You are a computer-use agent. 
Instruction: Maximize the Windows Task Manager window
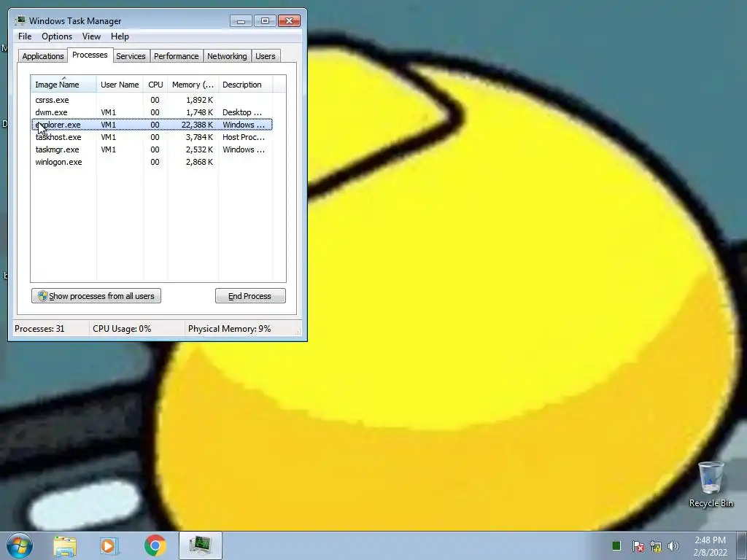point(265,21)
